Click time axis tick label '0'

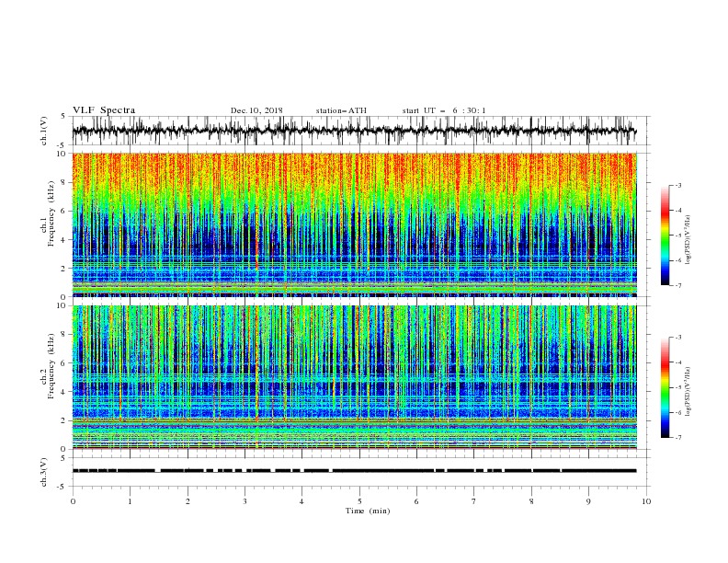point(73,501)
